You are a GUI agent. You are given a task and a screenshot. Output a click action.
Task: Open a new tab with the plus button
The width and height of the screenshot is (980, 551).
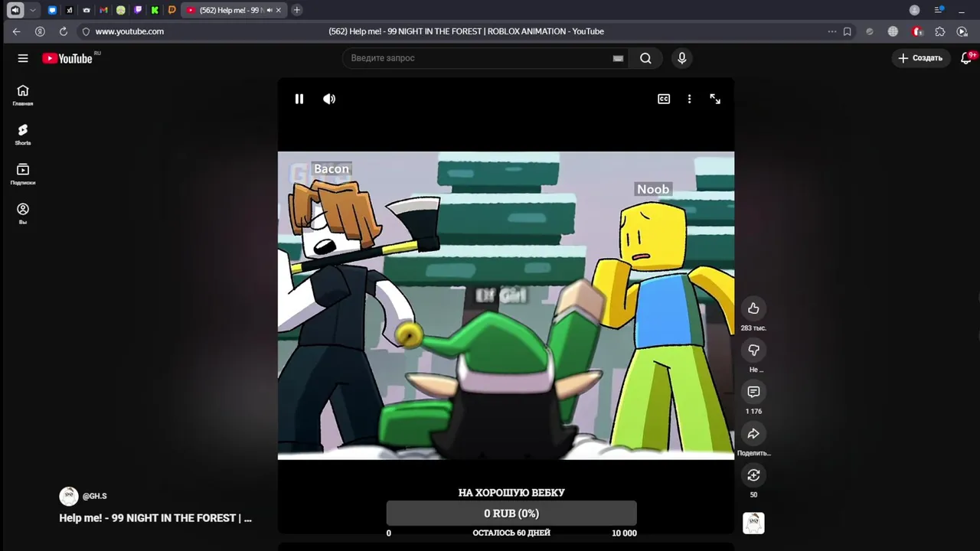297,10
